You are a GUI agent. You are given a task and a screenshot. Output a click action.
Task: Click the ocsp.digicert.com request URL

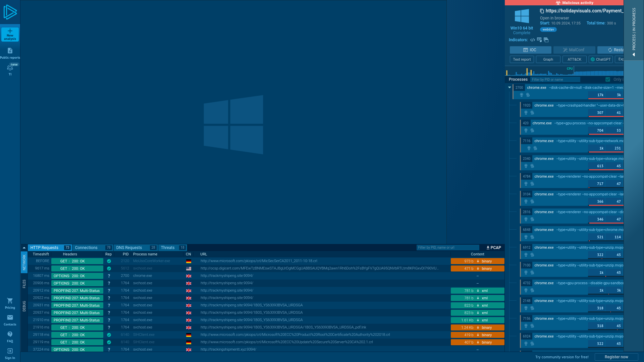click(319, 268)
